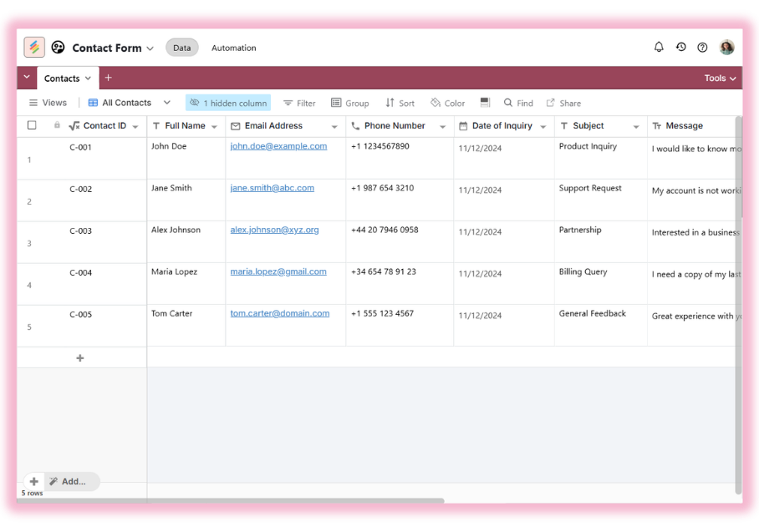
Task: Open the notifications bell
Action: 659,48
